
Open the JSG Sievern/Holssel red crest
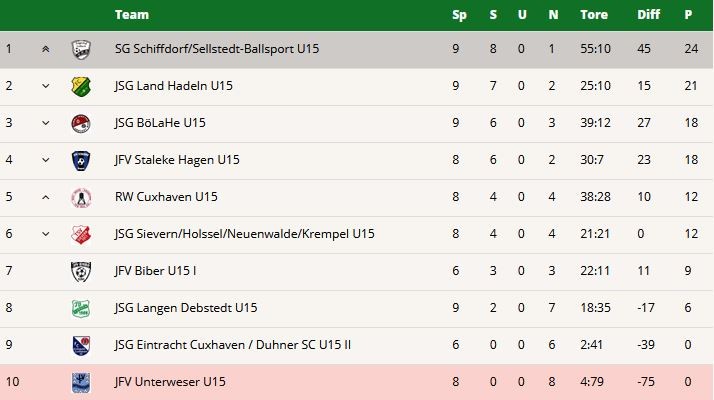point(81,234)
